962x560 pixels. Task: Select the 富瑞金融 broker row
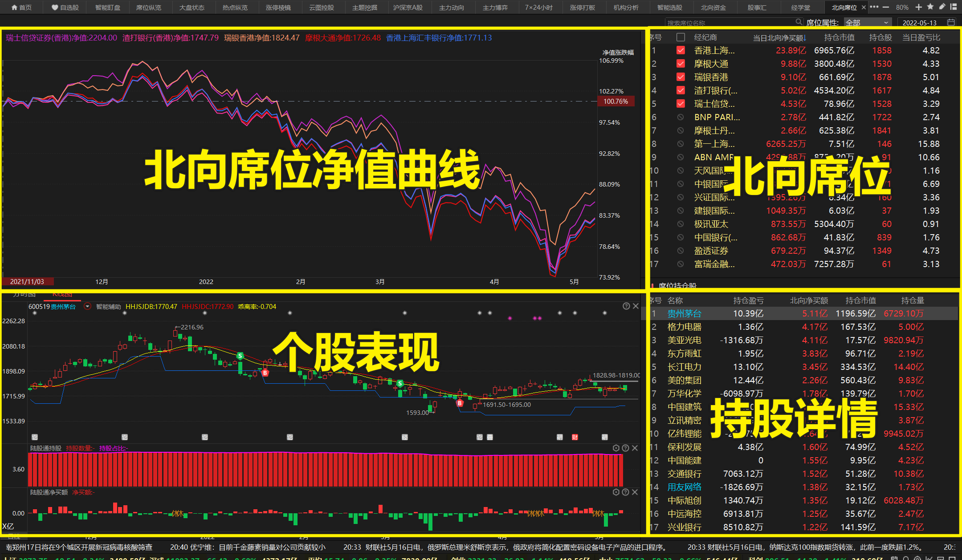[x=804, y=264]
